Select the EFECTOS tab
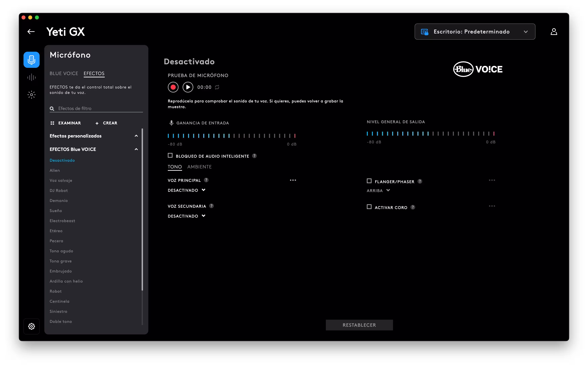The image size is (588, 366). tap(94, 73)
